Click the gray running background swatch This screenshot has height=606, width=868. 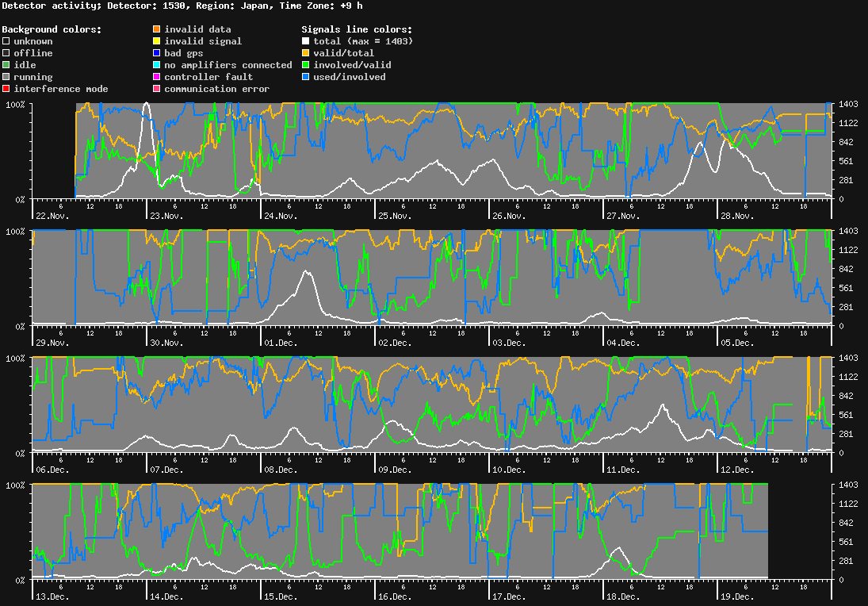6,77
